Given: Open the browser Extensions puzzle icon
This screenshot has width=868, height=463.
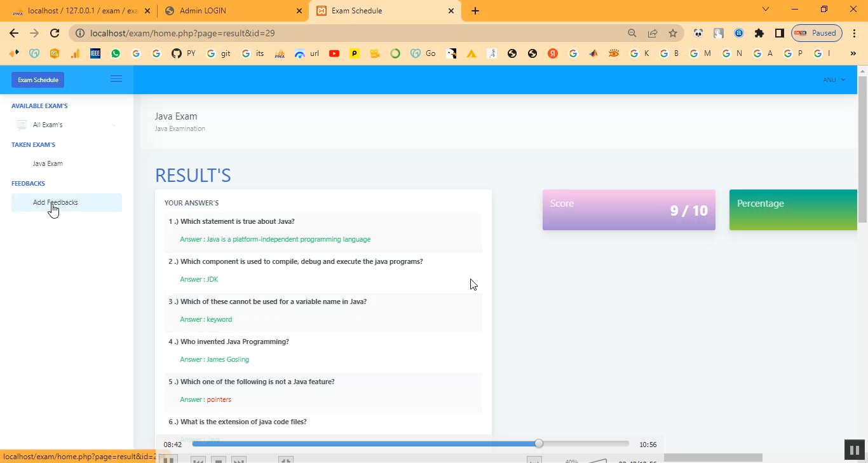Looking at the screenshot, I should (x=759, y=33).
